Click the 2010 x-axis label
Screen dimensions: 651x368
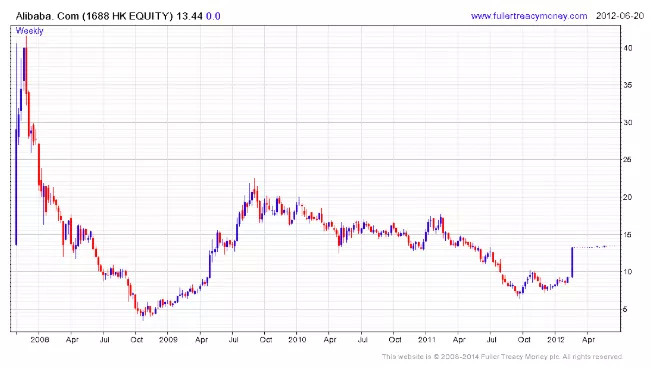[x=297, y=339]
